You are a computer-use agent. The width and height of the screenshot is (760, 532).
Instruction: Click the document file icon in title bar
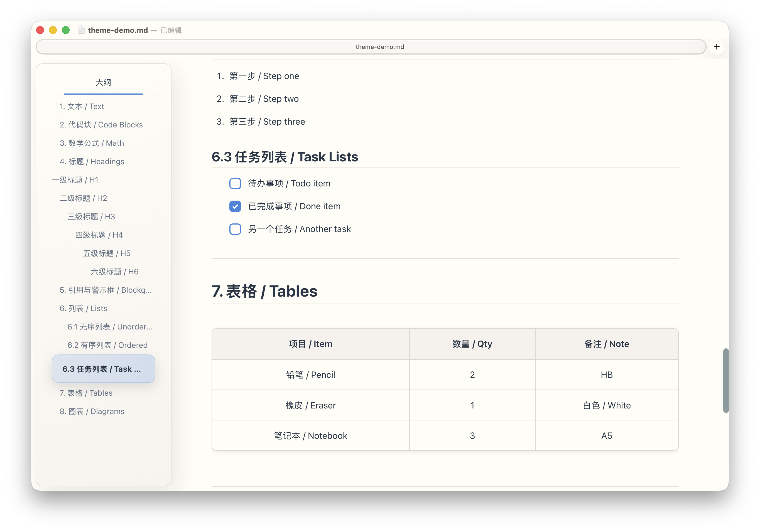coord(81,30)
